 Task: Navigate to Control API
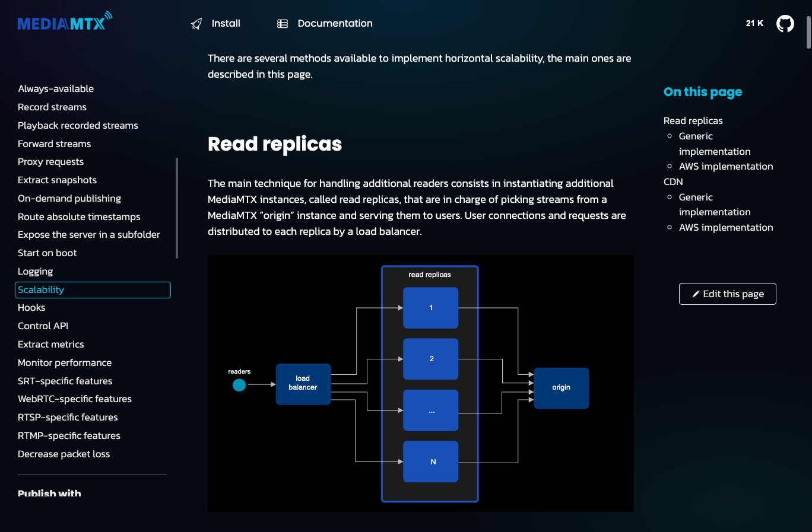click(43, 326)
